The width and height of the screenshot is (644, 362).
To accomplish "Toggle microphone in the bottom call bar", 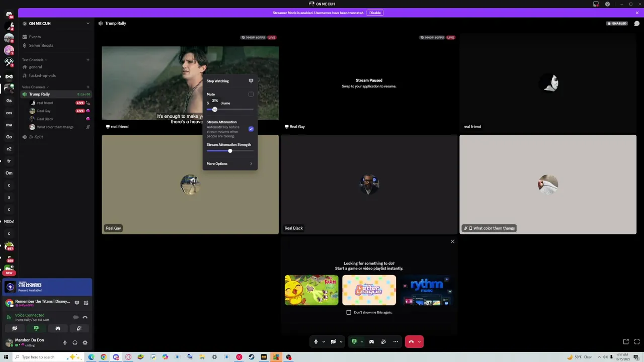I will (x=315, y=342).
